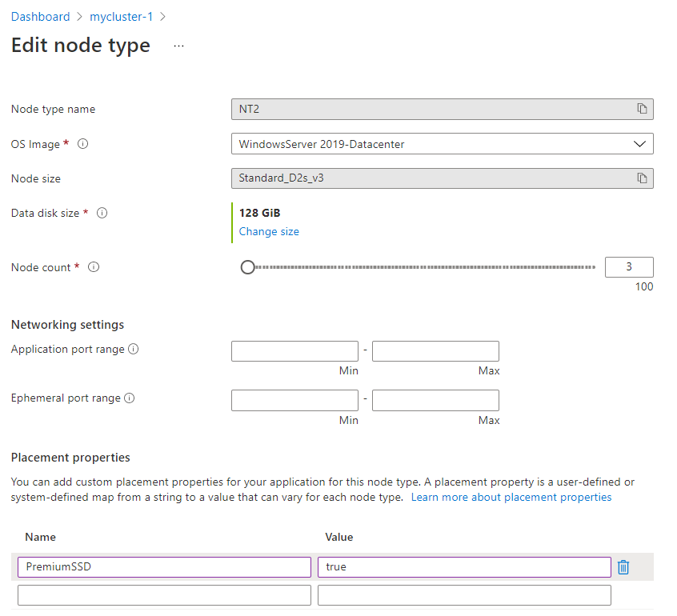The image size is (677, 616).
Task: Show info tooltip for Data disk size
Action: click(x=102, y=214)
